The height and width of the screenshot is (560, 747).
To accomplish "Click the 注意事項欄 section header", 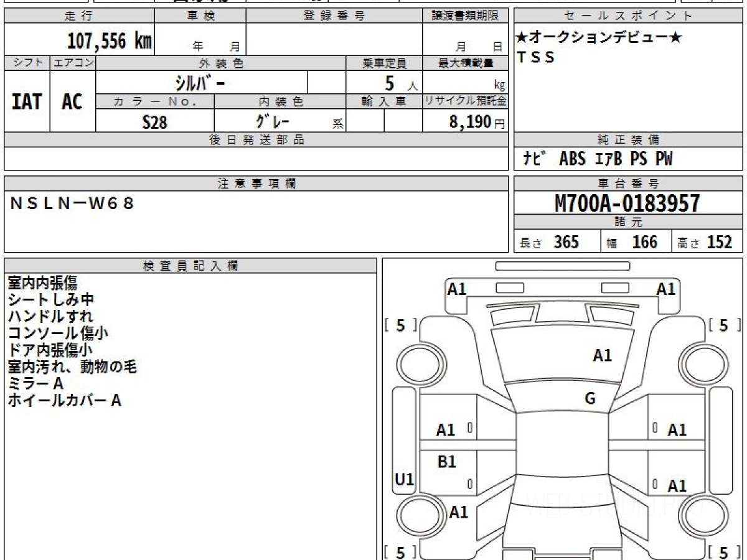I will (x=256, y=184).
